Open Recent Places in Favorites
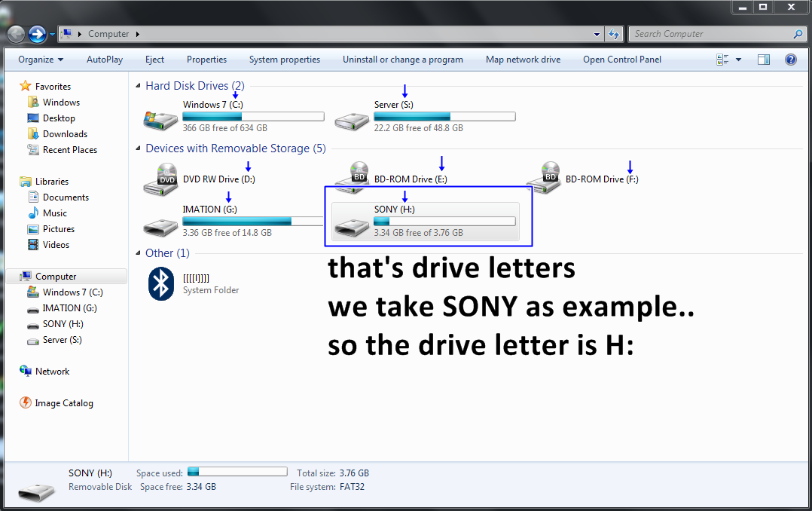 (69, 150)
